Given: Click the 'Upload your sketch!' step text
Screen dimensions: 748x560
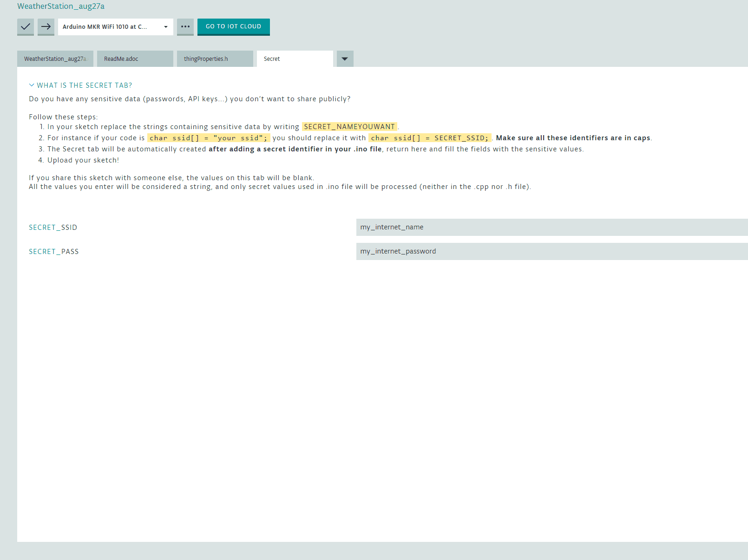Looking at the screenshot, I should 83,160.
